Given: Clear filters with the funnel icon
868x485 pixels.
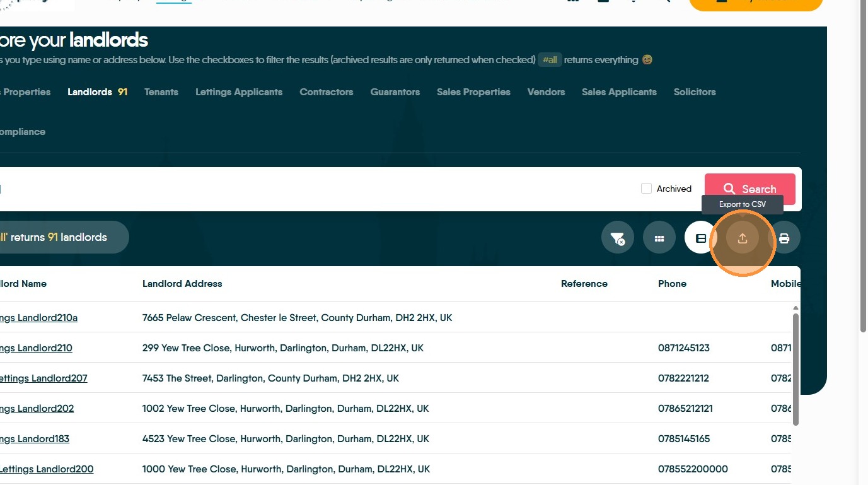Looking at the screenshot, I should pyautogui.click(x=617, y=238).
